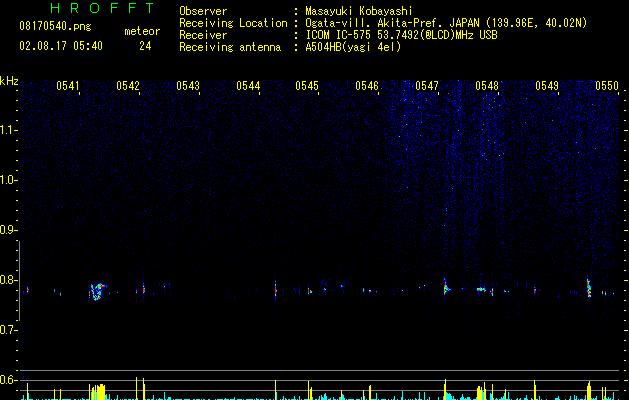
Task: Click the 1.0 kHz axis label
Action: point(8,180)
